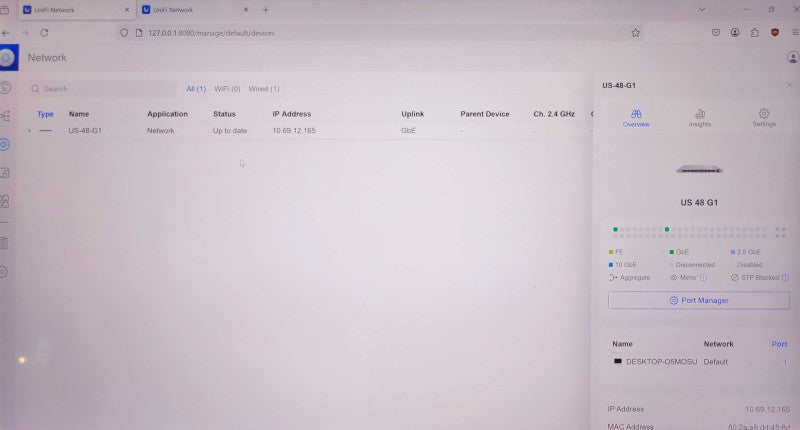This screenshot has width=800, height=430.
Task: Click the Network page heading
Action: coord(47,58)
